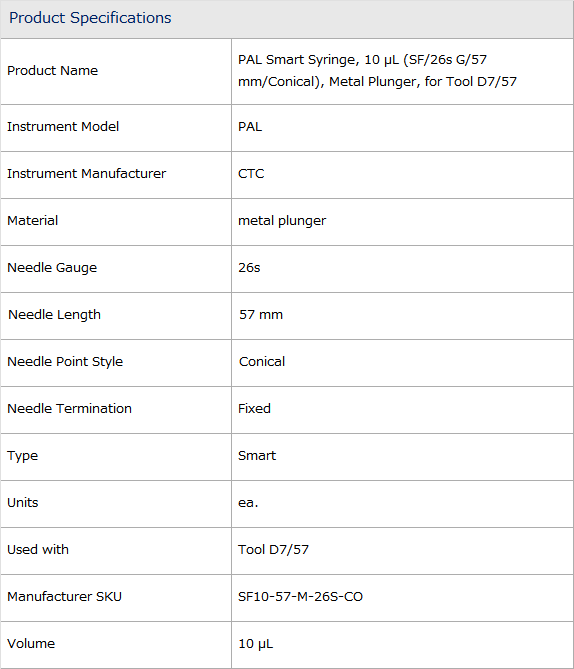Select the Needle Point Style label
This screenshot has height=669, width=574.
tap(65, 362)
